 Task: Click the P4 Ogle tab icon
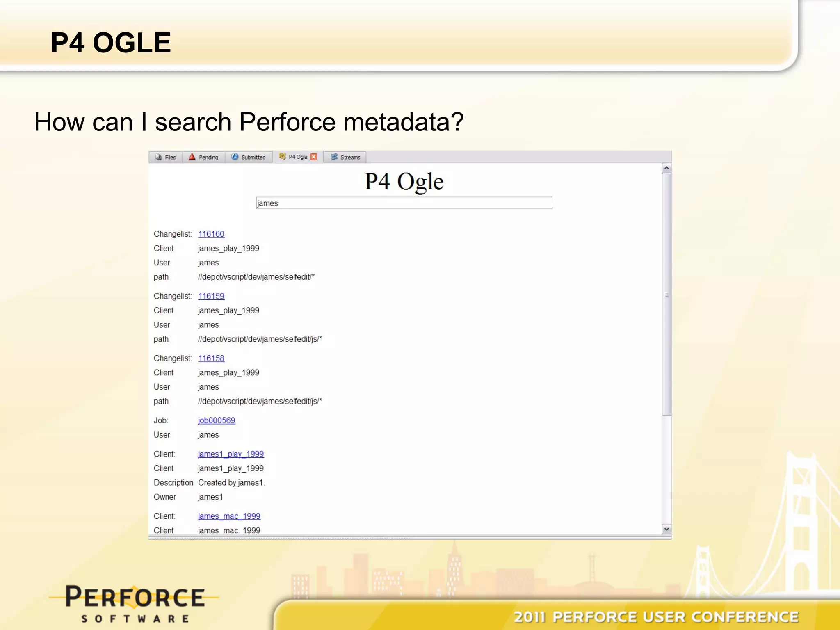283,156
